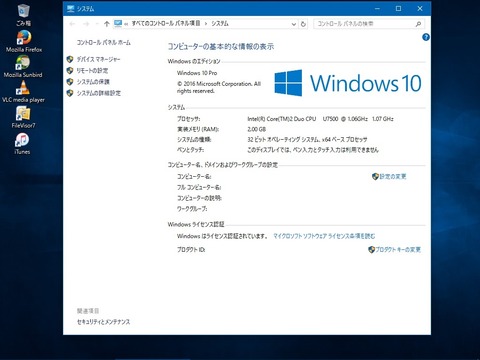Go up one level with the up arrow
Viewport: 480px width, 360px height.
point(107,24)
